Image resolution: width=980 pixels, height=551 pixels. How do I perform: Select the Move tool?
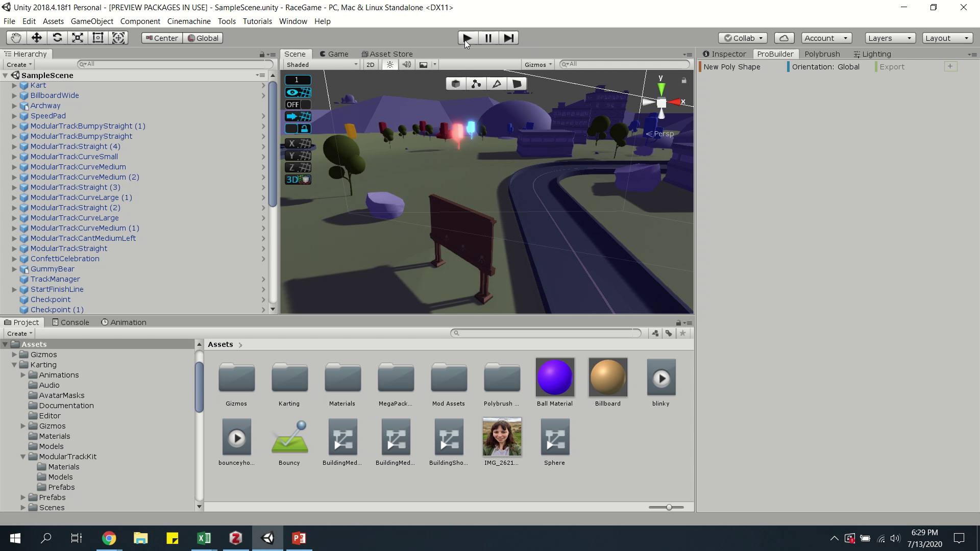point(37,38)
